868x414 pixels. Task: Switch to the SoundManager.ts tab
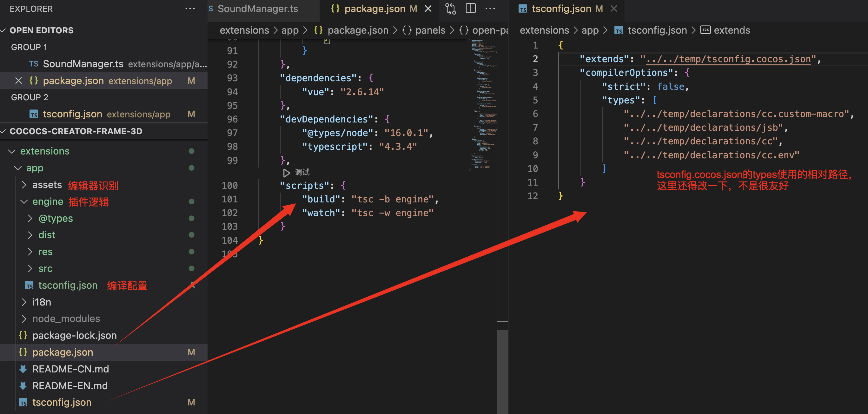[x=257, y=9]
